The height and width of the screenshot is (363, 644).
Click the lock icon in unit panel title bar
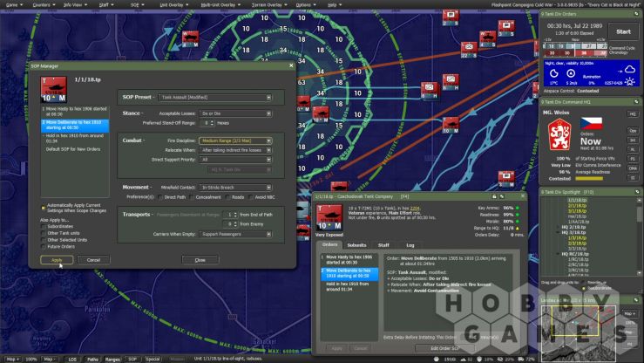click(x=494, y=196)
